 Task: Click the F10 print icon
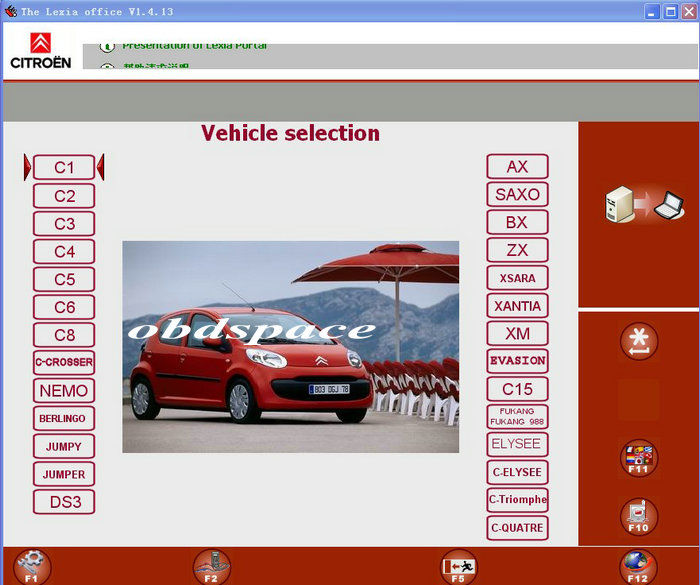[x=639, y=516]
